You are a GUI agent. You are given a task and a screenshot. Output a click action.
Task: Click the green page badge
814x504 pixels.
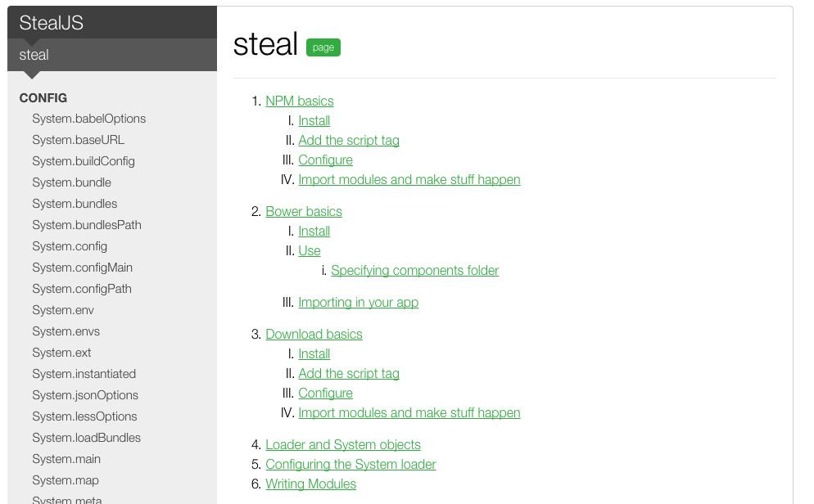pyautogui.click(x=323, y=47)
